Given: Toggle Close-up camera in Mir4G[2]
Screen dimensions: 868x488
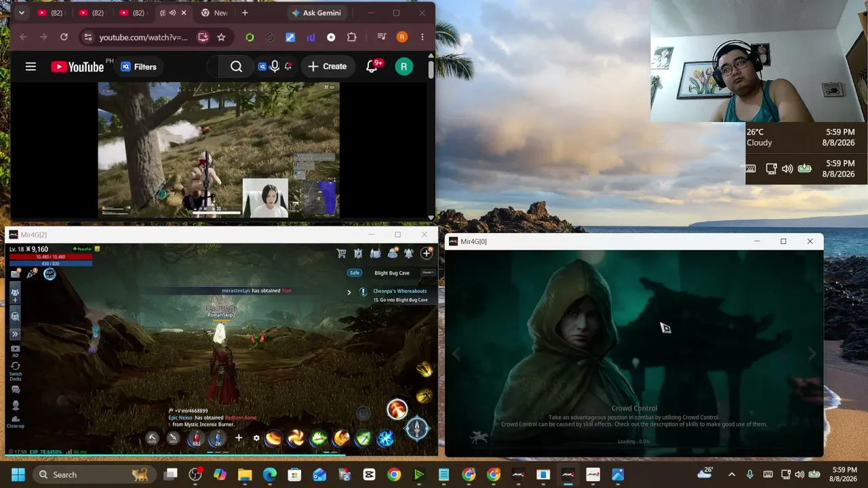Looking at the screenshot, I should point(15,422).
